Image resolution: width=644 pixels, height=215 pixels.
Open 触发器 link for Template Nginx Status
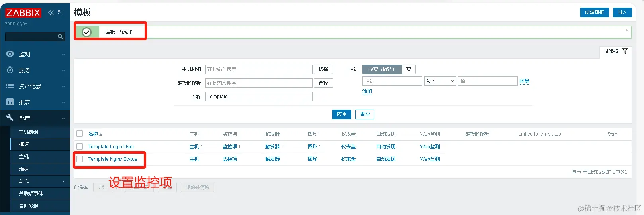pyautogui.click(x=272, y=159)
